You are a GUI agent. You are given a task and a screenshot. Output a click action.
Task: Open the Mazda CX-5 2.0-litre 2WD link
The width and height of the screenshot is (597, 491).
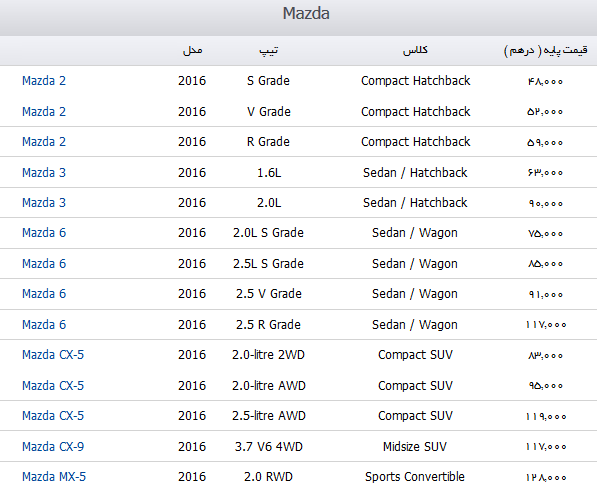coord(53,354)
